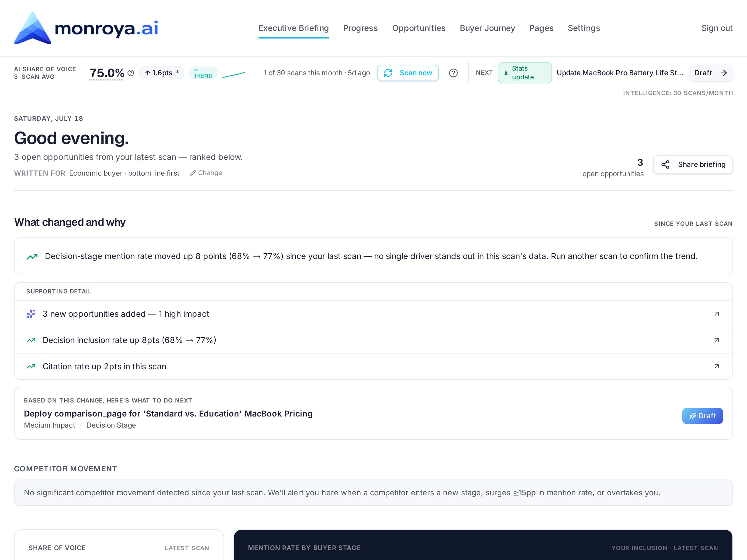This screenshot has height=560, width=747.
Task: Click the competitor movement notice
Action: [373, 493]
